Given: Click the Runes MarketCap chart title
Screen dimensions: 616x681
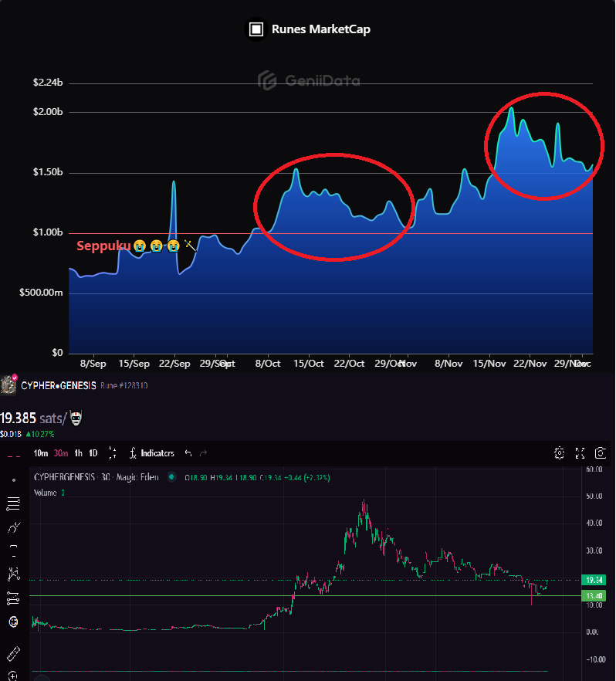Looking at the screenshot, I should coord(321,29).
